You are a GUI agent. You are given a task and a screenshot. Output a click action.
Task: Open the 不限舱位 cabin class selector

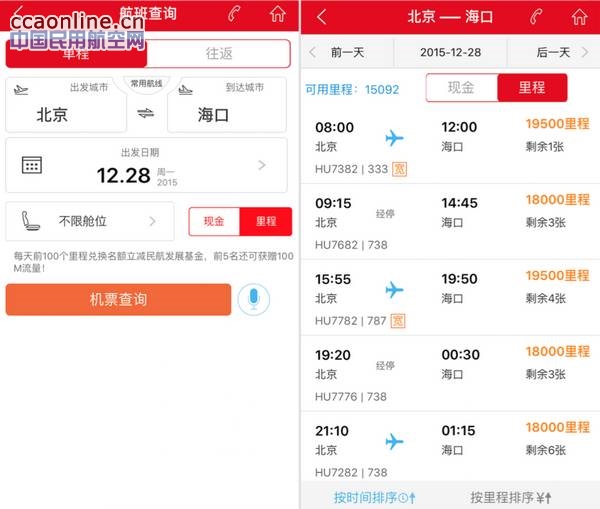click(x=90, y=221)
